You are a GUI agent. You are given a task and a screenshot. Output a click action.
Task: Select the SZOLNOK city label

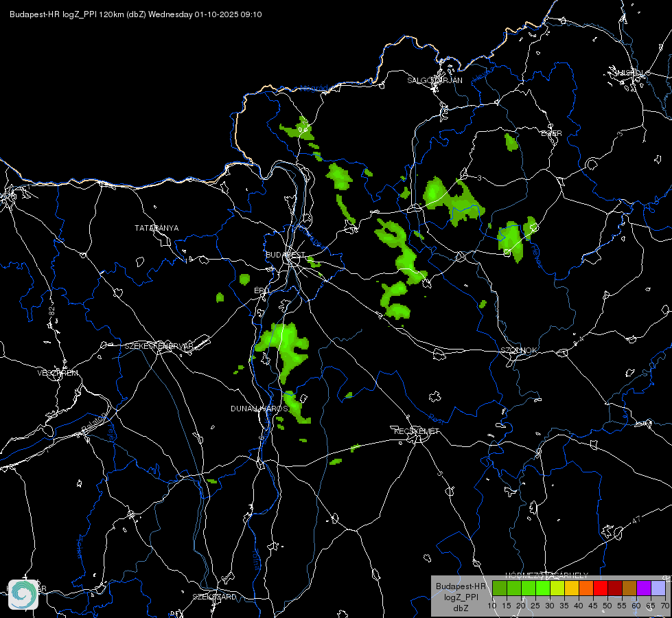pos(518,350)
